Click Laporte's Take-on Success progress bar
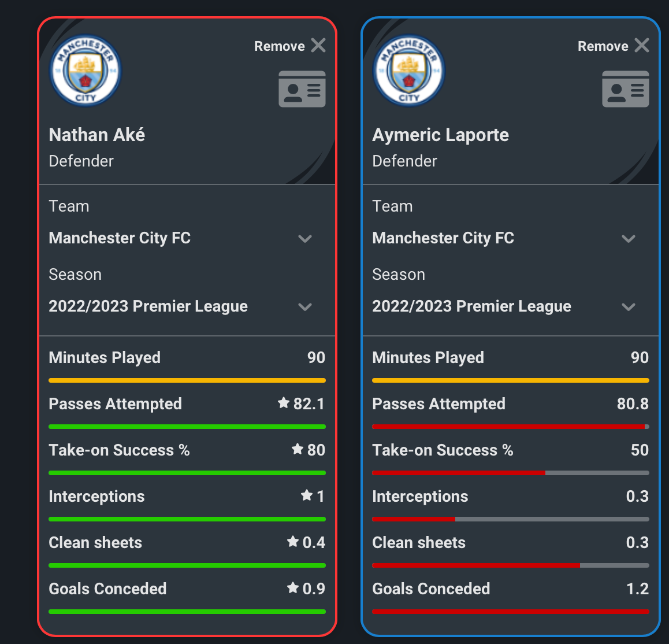This screenshot has height=644, width=669. pos(511,473)
